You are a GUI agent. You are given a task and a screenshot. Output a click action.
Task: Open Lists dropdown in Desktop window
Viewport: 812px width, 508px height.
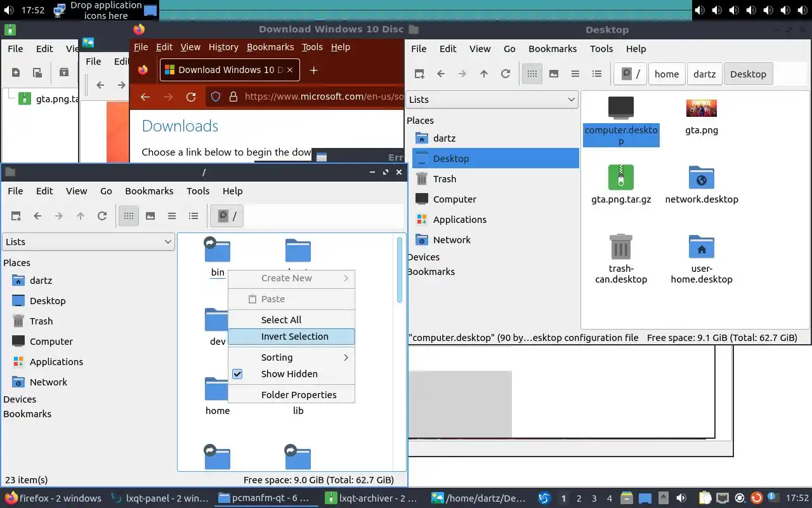click(x=492, y=99)
